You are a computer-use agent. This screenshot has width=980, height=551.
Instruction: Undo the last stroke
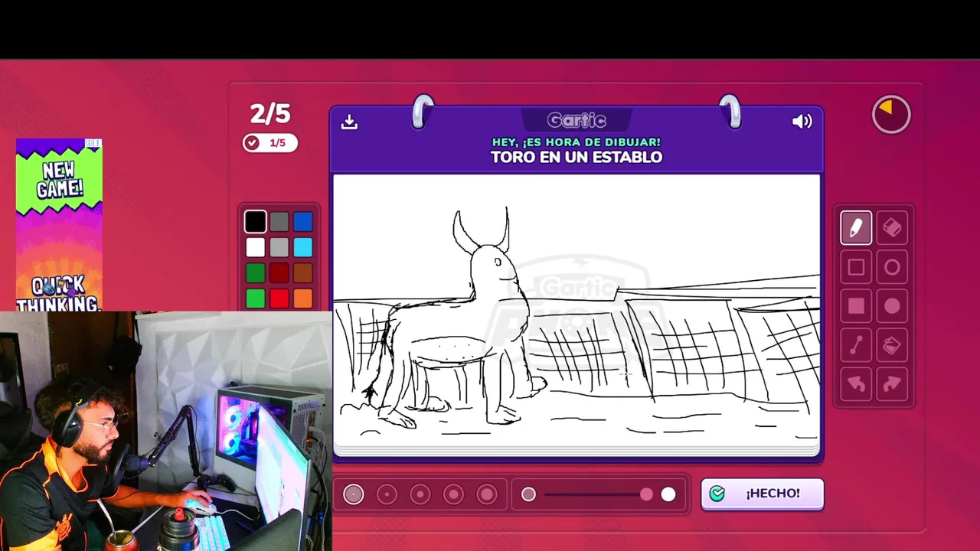(856, 385)
